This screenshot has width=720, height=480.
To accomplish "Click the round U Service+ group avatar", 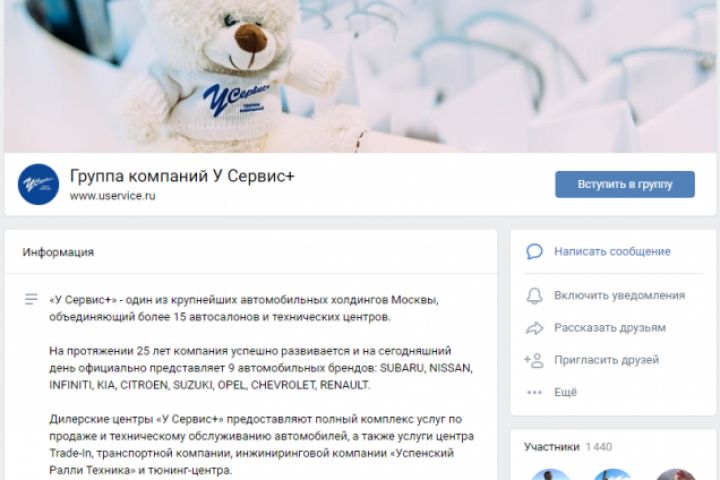I will (38, 184).
